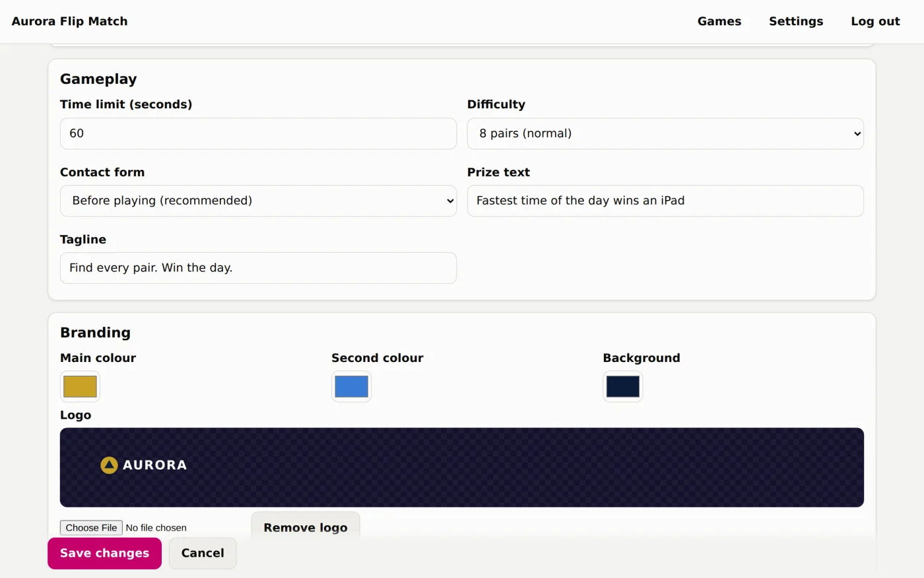924x578 pixels.
Task: Click the Choose File upload button
Action: click(x=91, y=528)
